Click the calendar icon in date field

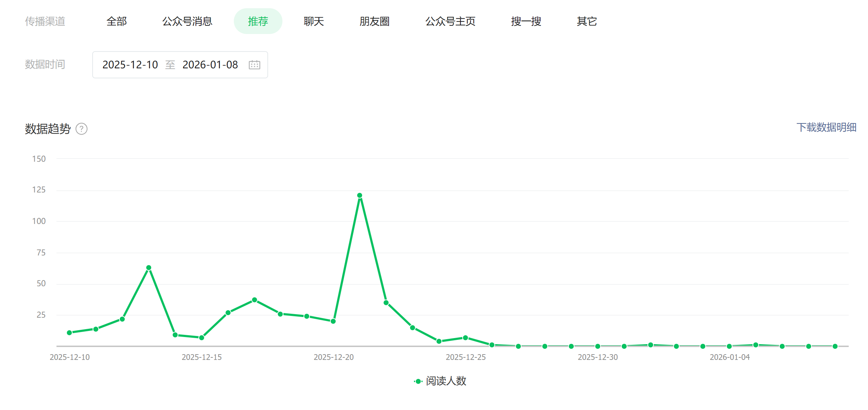click(x=254, y=65)
